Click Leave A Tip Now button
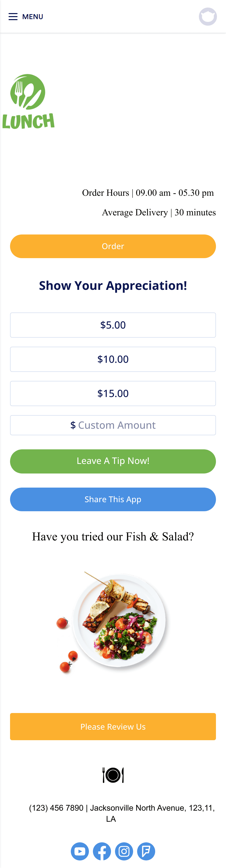The height and width of the screenshot is (868, 226). [113, 461]
